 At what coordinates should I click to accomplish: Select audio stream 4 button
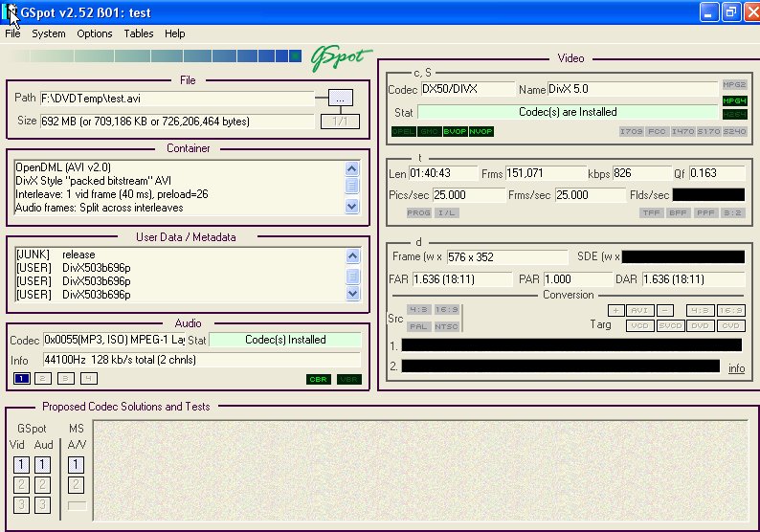click(x=89, y=378)
